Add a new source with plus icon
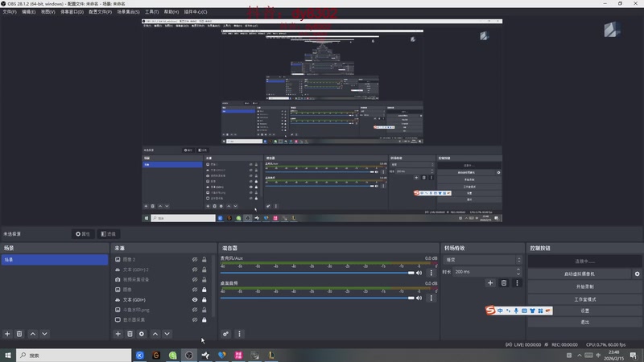The height and width of the screenshot is (362, 644). [x=118, y=334]
